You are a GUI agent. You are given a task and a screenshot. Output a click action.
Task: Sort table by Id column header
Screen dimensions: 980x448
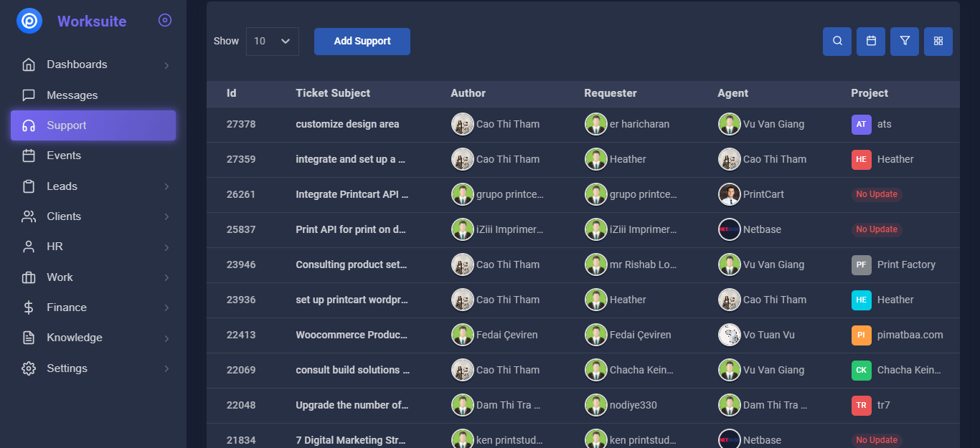click(x=232, y=93)
